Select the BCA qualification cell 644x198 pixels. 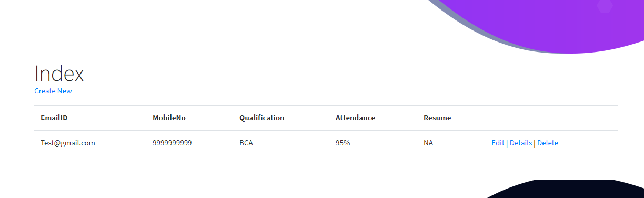(x=246, y=143)
